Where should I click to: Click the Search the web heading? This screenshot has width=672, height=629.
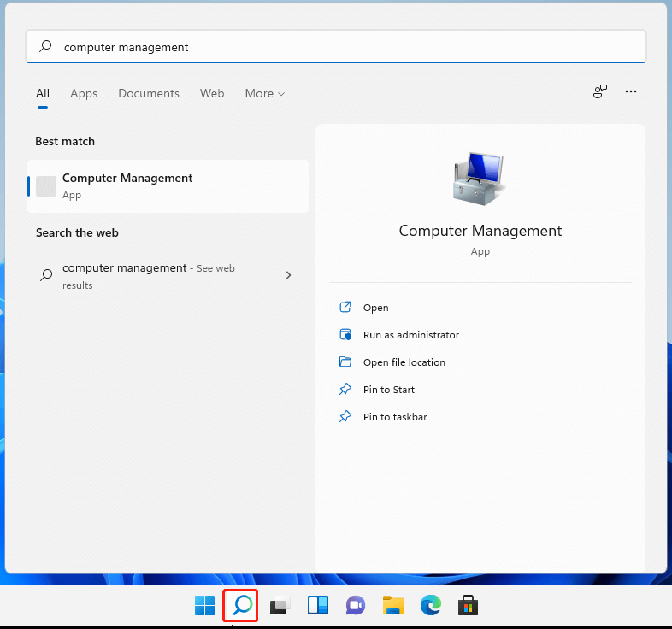point(77,232)
